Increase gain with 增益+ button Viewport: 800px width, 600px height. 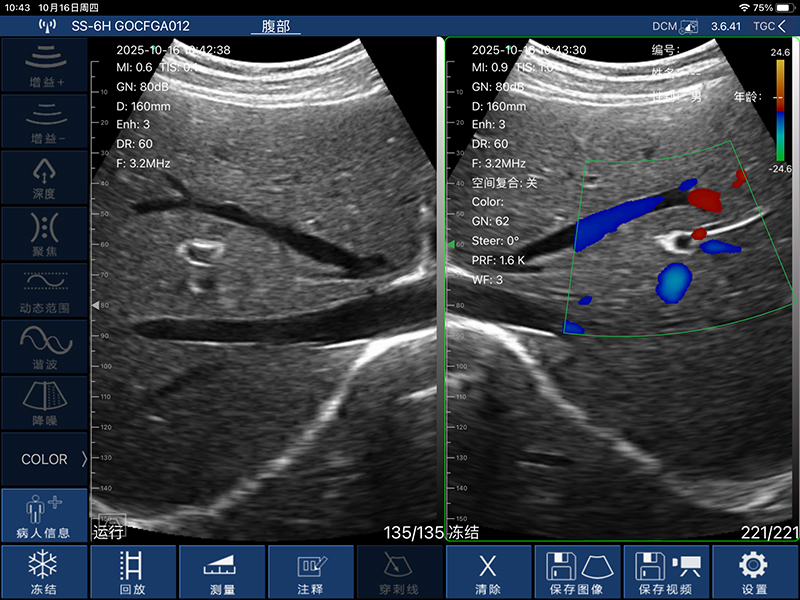pyautogui.click(x=43, y=65)
